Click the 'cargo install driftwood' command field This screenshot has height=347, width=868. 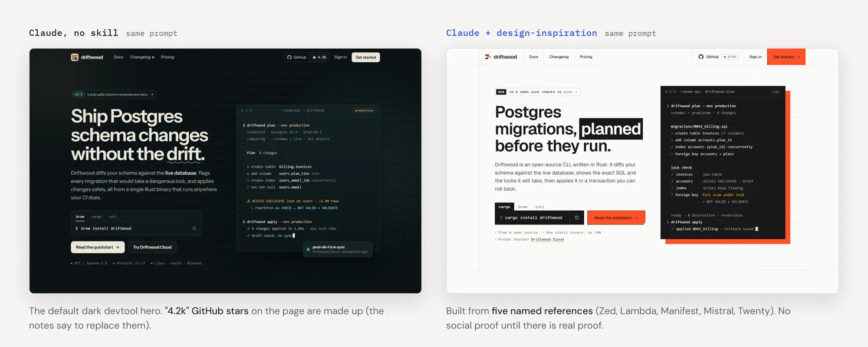[539, 218]
